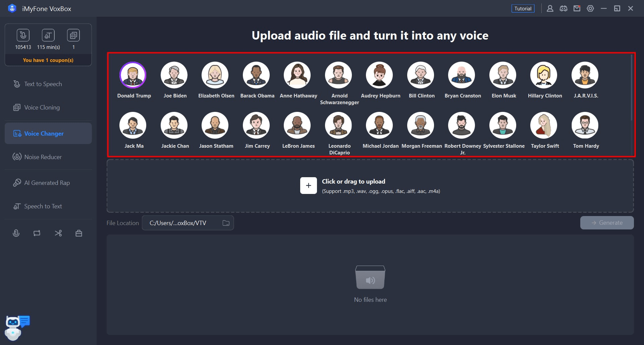
Task: Select the Bill Clinton voice avatar
Action: click(x=421, y=75)
